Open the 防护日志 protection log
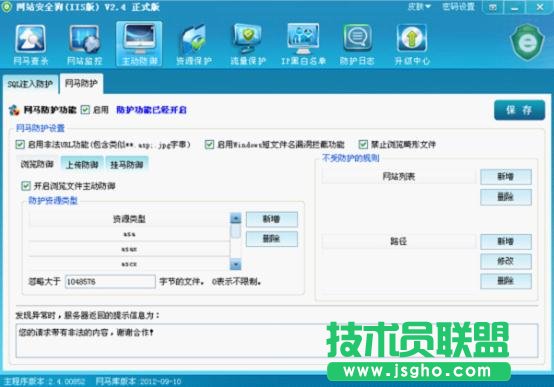 [x=357, y=45]
